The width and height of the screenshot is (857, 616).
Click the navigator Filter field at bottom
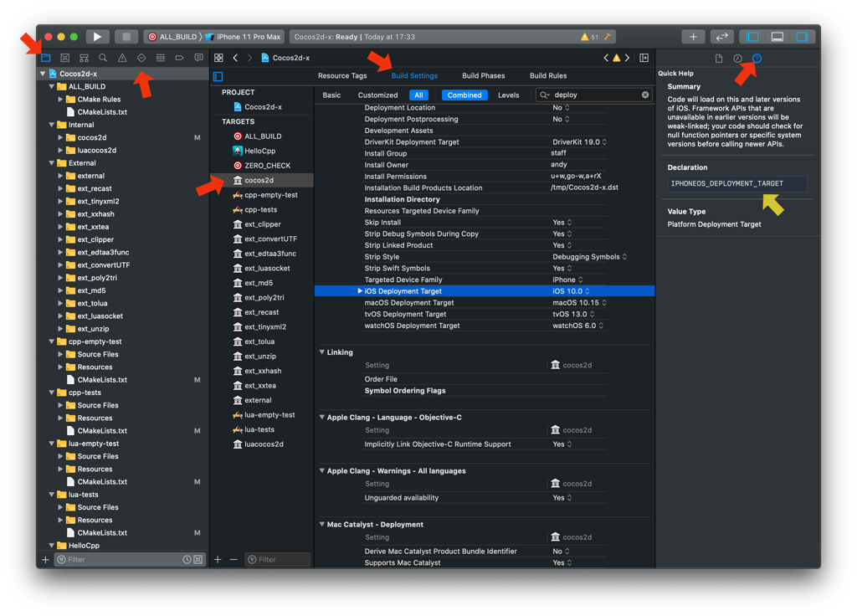pyautogui.click(x=117, y=559)
